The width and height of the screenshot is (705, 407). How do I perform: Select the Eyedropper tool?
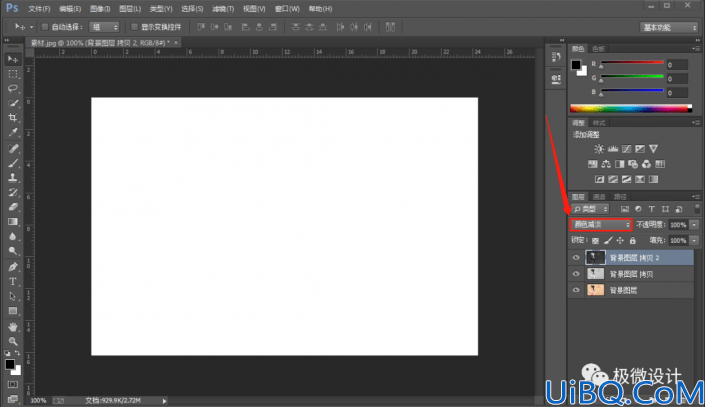(x=13, y=133)
